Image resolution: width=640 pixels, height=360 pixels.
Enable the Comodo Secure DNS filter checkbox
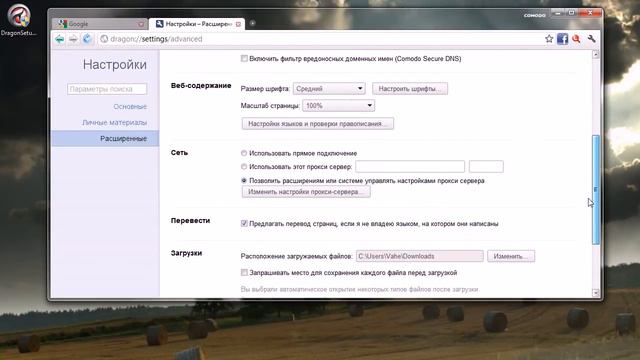click(244, 59)
